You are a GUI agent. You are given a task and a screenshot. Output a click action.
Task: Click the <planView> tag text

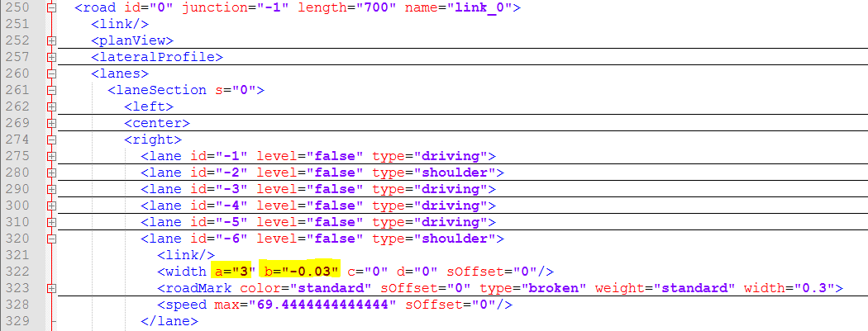132,41
